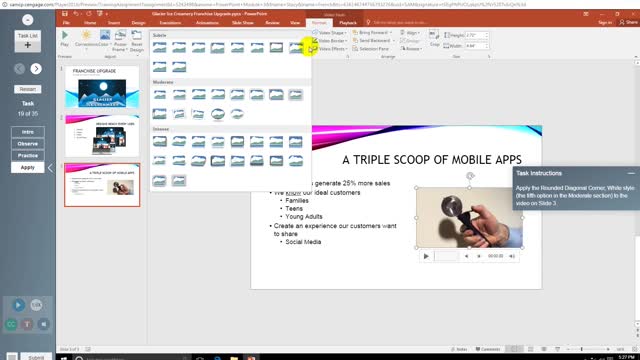Select the video on Slide 3
Viewport: 640px width, 360px height.
469,218
